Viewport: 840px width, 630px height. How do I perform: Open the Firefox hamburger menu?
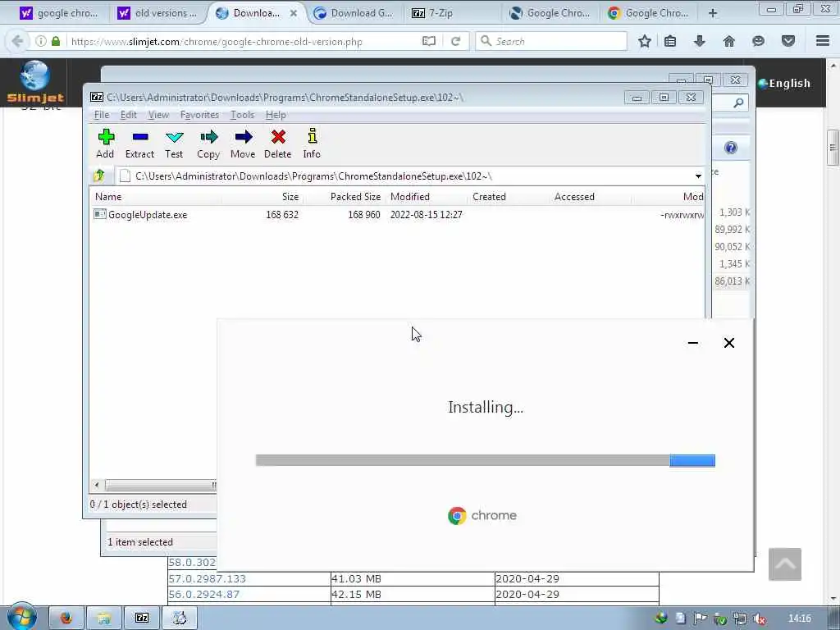(x=823, y=41)
